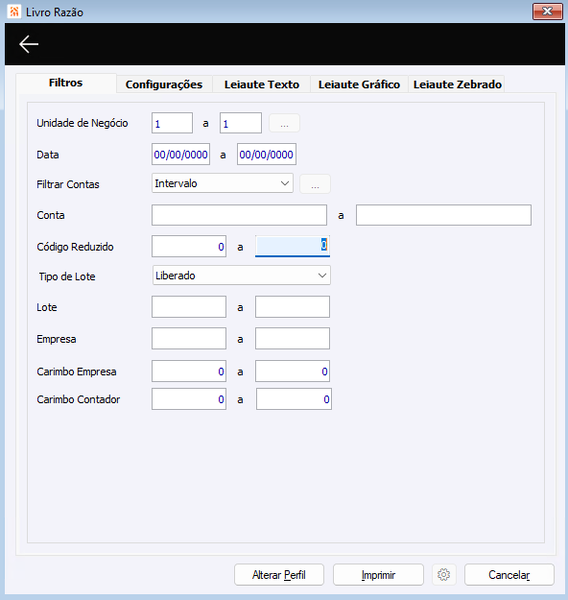Screen dimensions: 568x600
Task: Click the starting Carimbo Empresa field
Action: 189,371
